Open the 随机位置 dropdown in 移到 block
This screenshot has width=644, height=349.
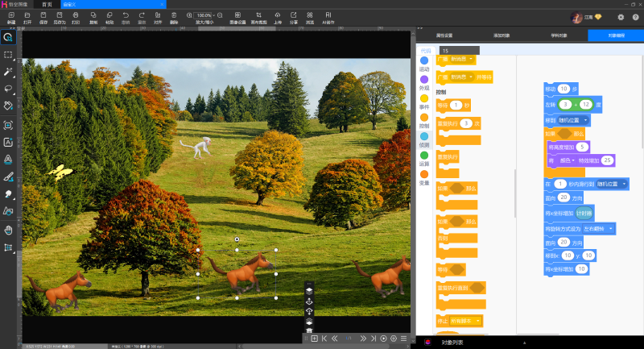574,119
